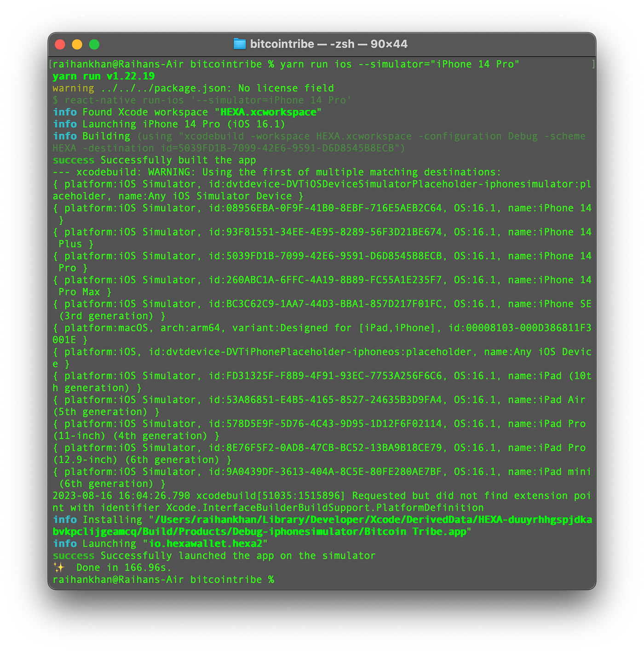Click the "2023-08-16 16:04:26.790 xcodebuild" timestamp line
Image resolution: width=644 pixels, height=653 pixels.
pos(322,496)
